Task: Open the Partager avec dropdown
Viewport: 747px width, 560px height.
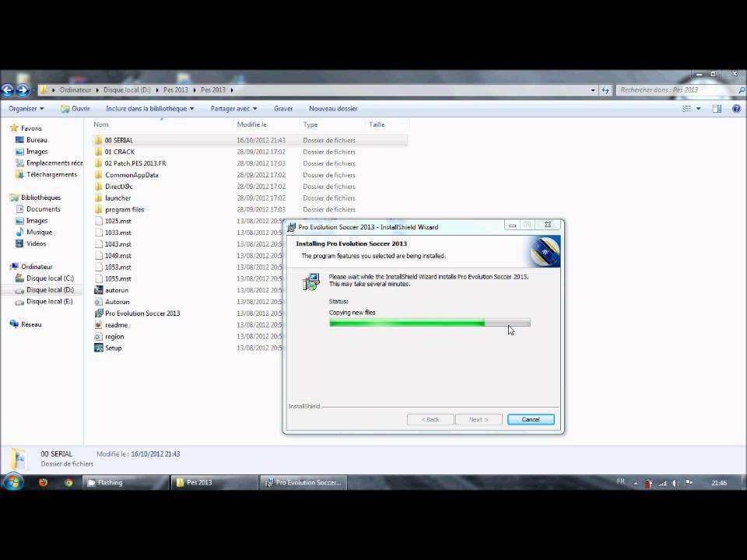Action: [233, 109]
